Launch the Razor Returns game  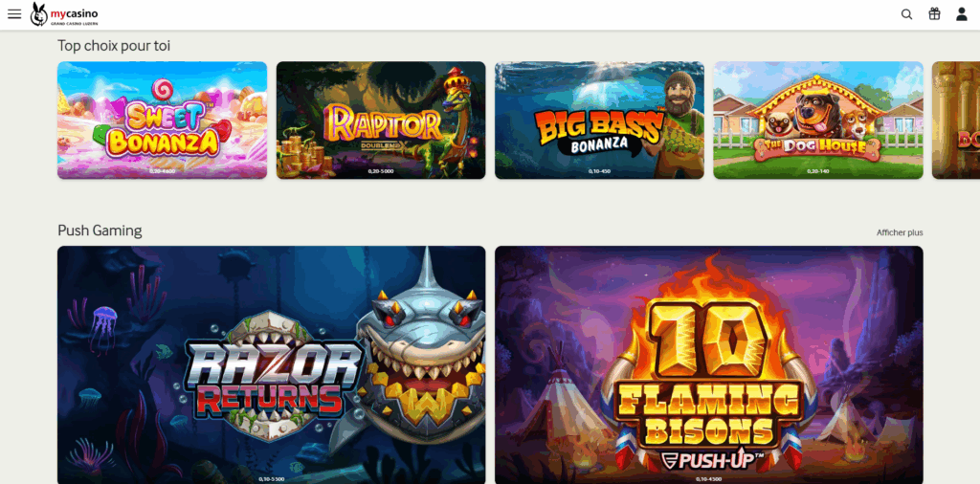(271, 364)
